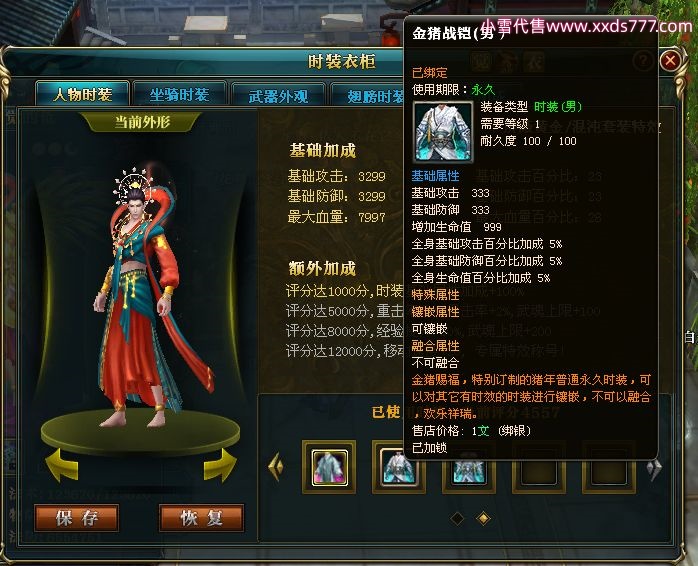The height and width of the screenshot is (566, 698).
Task: Rotate character right with yellow arrow
Action: click(x=220, y=465)
